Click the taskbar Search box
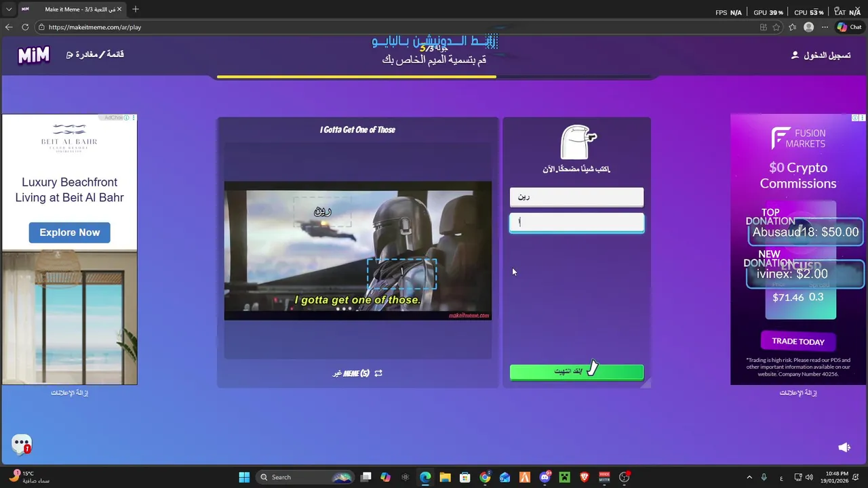This screenshot has width=868, height=488. (x=305, y=477)
